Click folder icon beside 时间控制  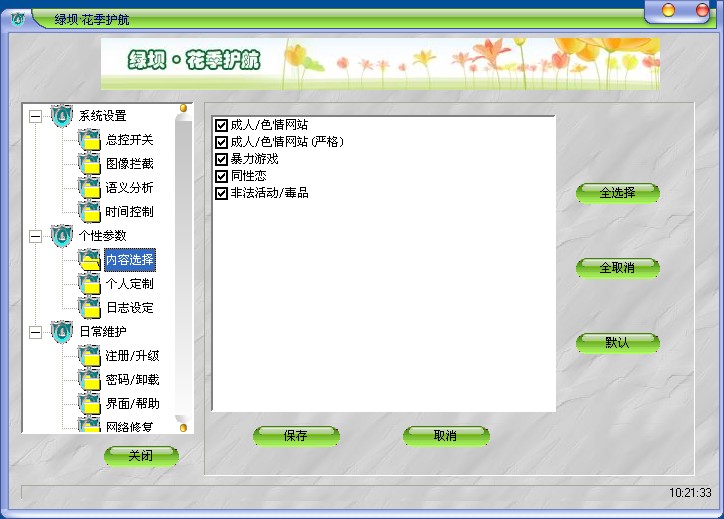(x=89, y=212)
